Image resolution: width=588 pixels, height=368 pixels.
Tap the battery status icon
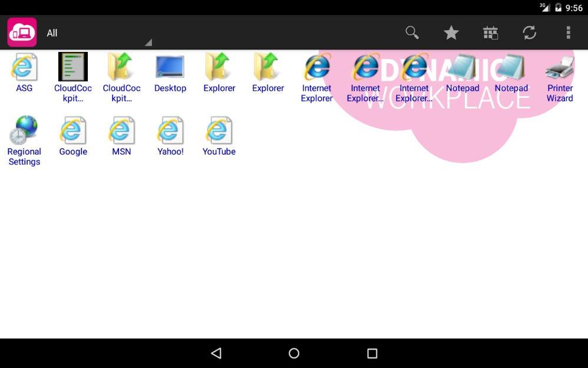[559, 7]
